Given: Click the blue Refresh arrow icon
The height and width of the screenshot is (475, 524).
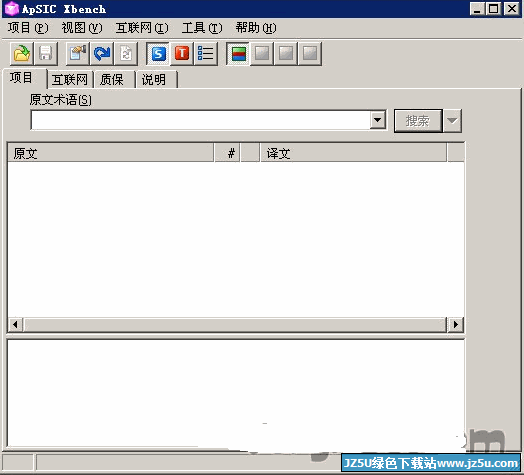Looking at the screenshot, I should point(102,53).
